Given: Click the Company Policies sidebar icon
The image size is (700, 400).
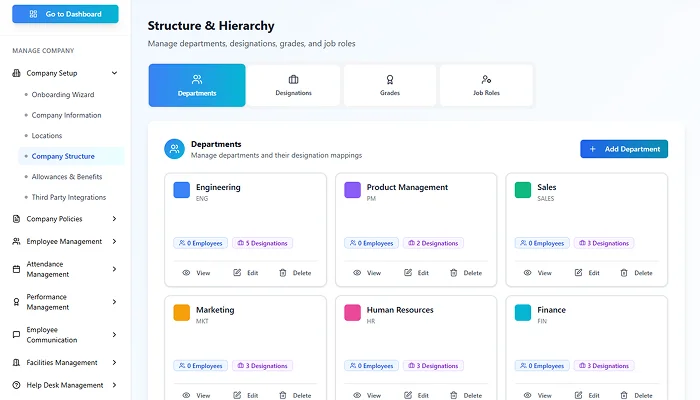Looking at the screenshot, I should (16, 219).
